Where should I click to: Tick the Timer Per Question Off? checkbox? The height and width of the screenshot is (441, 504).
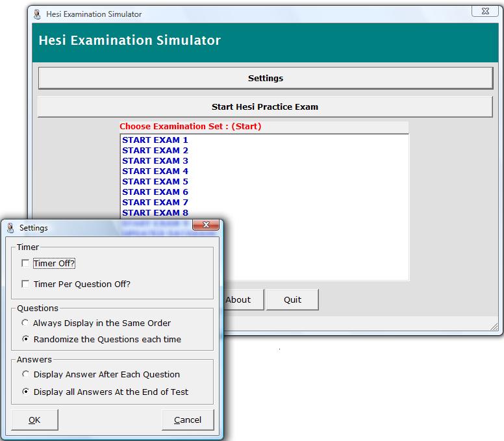25,284
